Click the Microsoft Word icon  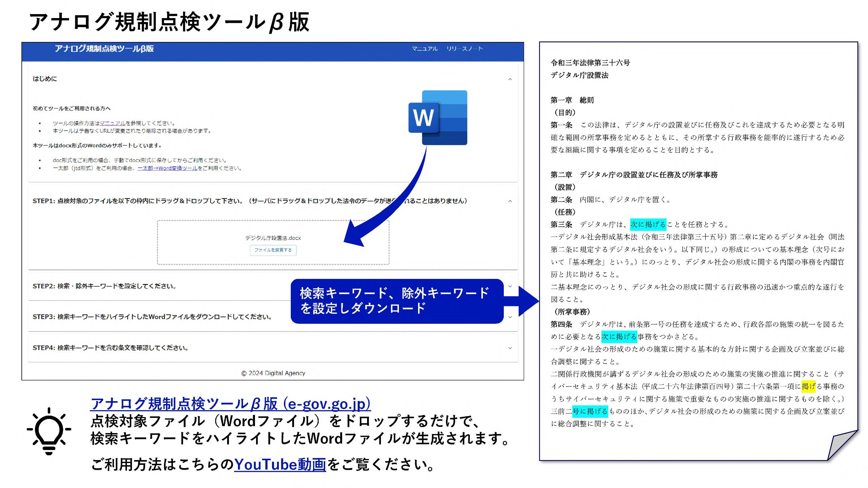(438, 118)
